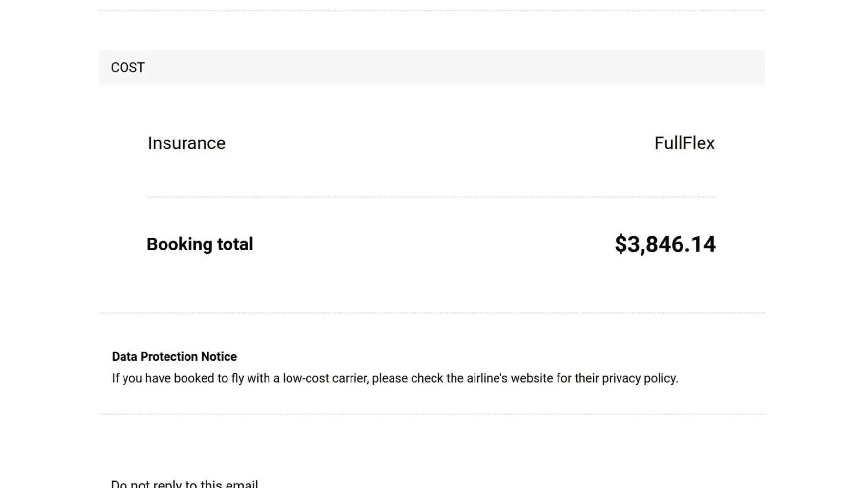Select the FullFlex insurance value
Image resolution: width=868 pixels, height=488 pixels.
click(684, 143)
